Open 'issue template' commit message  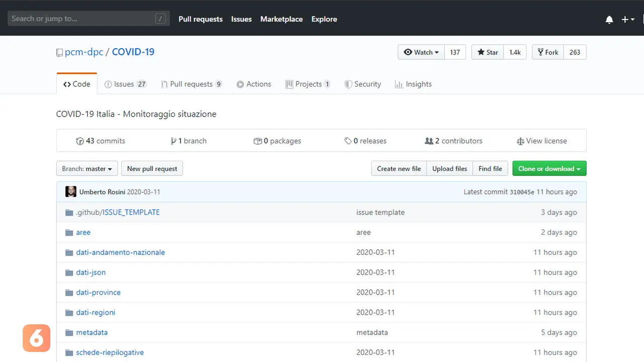pos(380,212)
